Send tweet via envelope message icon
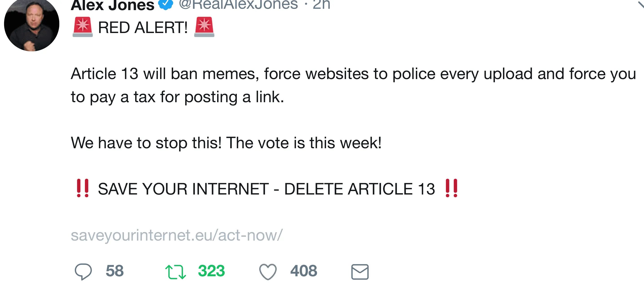This screenshot has height=292, width=644. point(360,272)
